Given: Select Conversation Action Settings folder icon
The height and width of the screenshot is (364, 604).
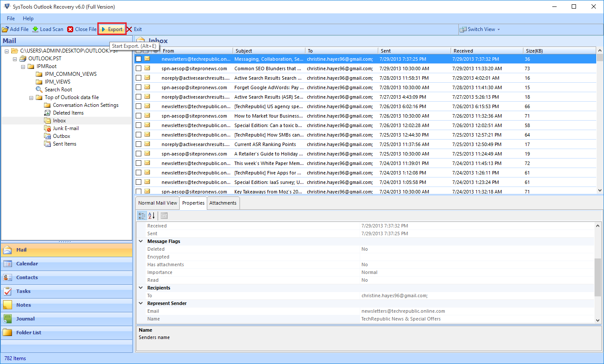Looking at the screenshot, I should (x=47, y=105).
